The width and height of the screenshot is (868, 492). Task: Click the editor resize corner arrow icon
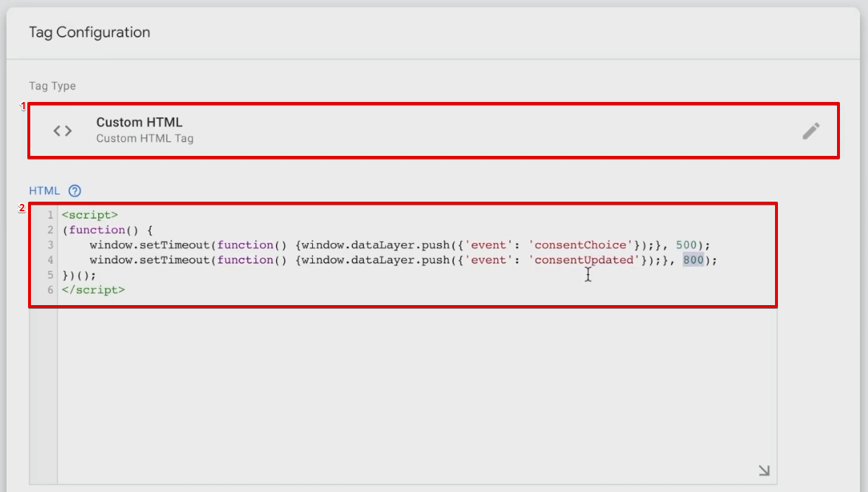pyautogui.click(x=764, y=471)
